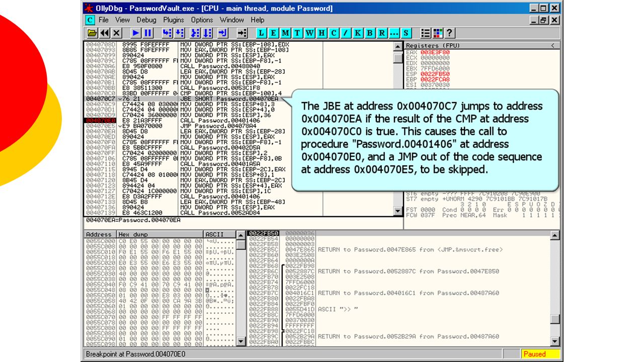Click the Registers (FPU) panel header
Image resolution: width=644 pixels, height=362 pixels.
(483, 45)
